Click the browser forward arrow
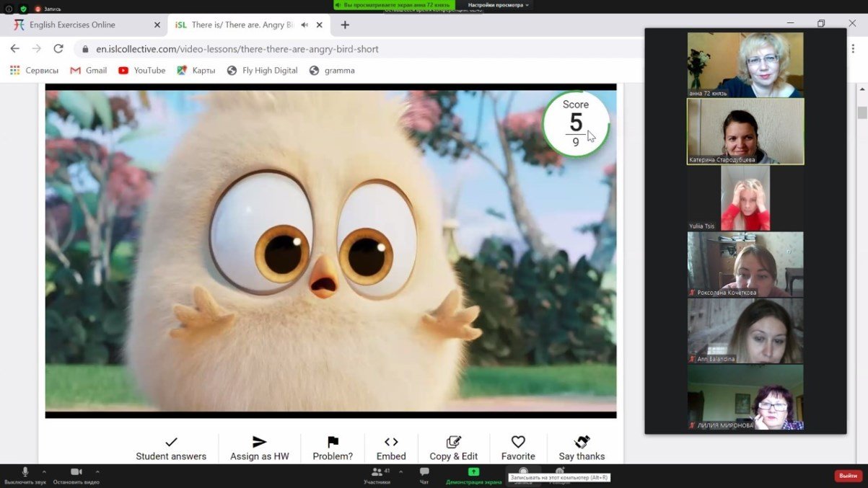The height and width of the screenshot is (488, 868). point(37,49)
